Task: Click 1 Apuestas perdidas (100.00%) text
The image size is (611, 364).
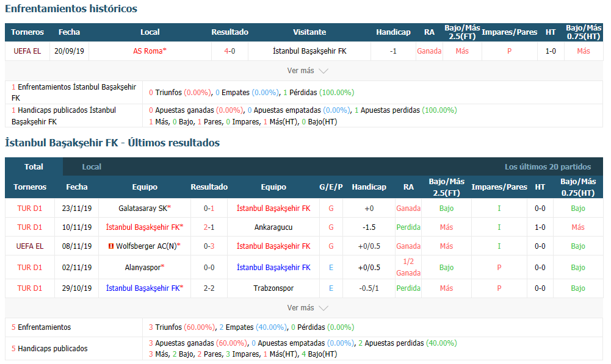Action: [405, 110]
